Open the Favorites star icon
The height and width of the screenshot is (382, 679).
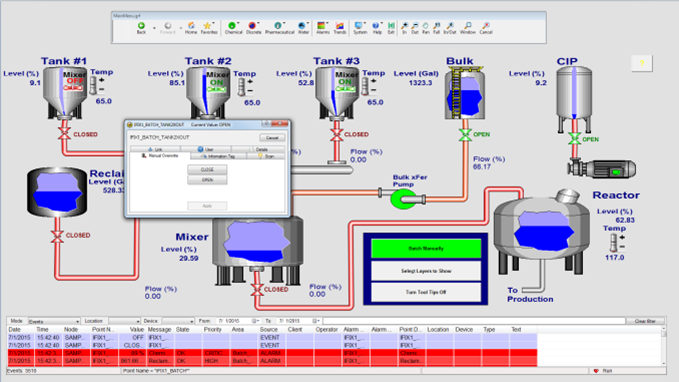pos(209,28)
